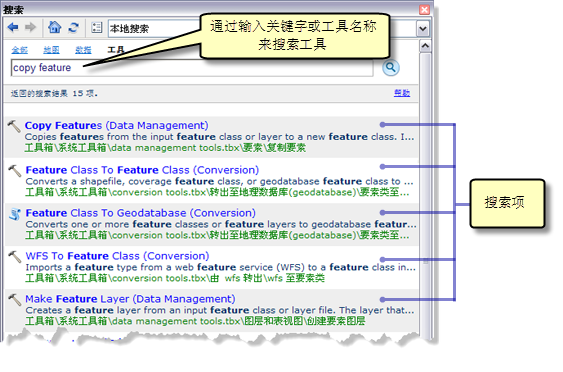Open WFS To Feature Class result

click(117, 256)
